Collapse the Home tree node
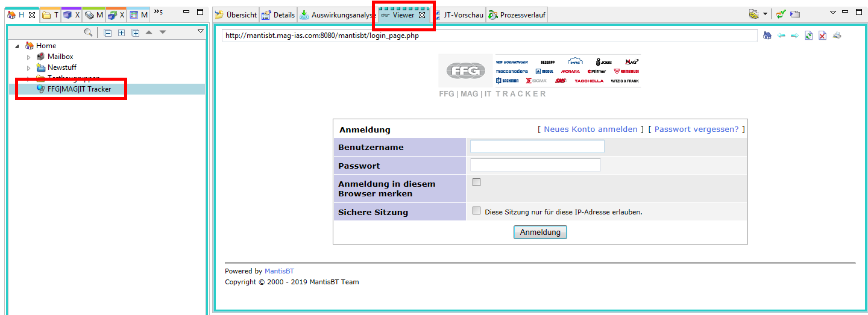 17,46
